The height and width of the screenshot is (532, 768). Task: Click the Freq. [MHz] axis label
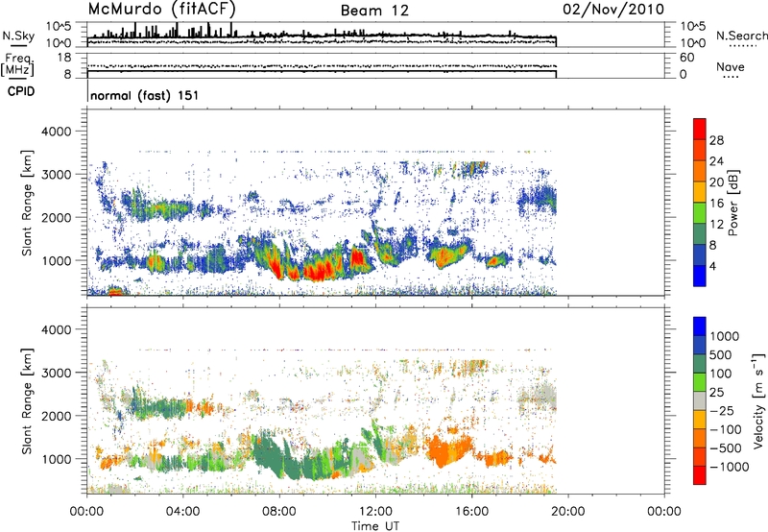18,65
